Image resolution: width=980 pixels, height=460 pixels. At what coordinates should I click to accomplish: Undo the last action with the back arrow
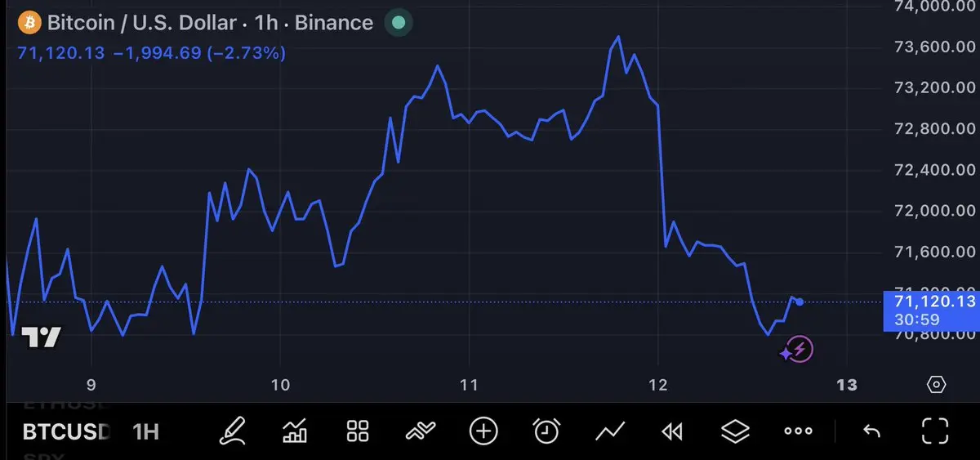tap(871, 431)
